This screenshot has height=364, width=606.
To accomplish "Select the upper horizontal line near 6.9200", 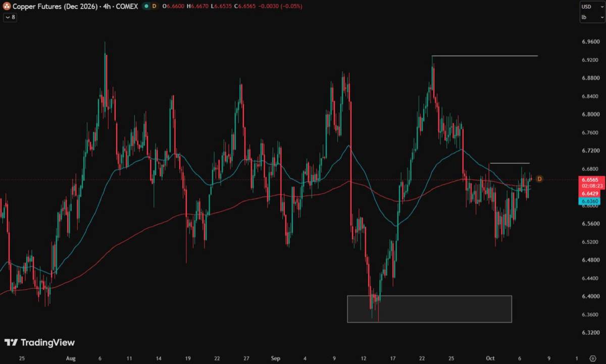I will (485, 56).
